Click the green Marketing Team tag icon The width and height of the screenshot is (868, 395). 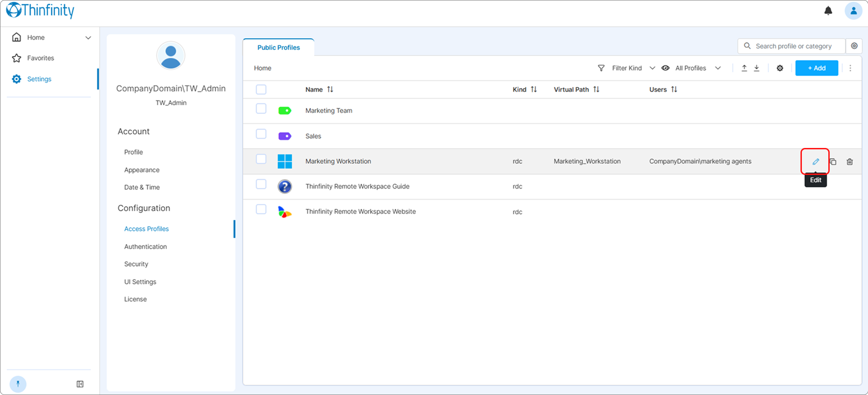pyautogui.click(x=285, y=111)
